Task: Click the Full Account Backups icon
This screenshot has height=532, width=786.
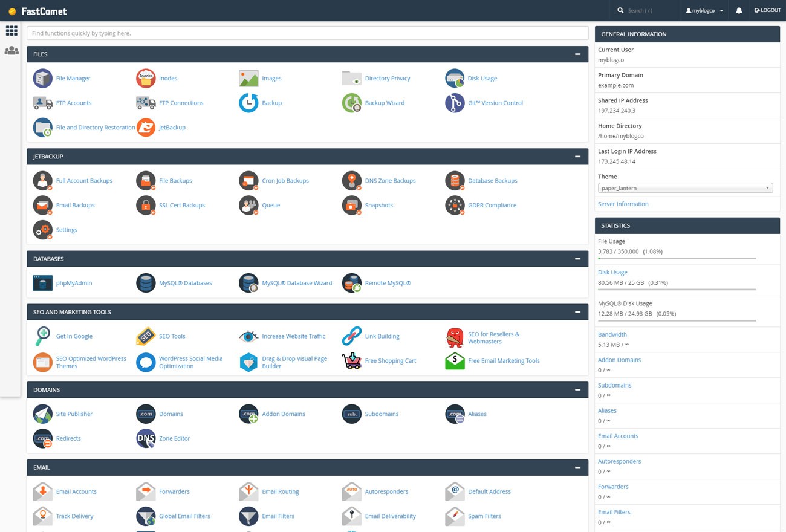Action: (x=42, y=181)
